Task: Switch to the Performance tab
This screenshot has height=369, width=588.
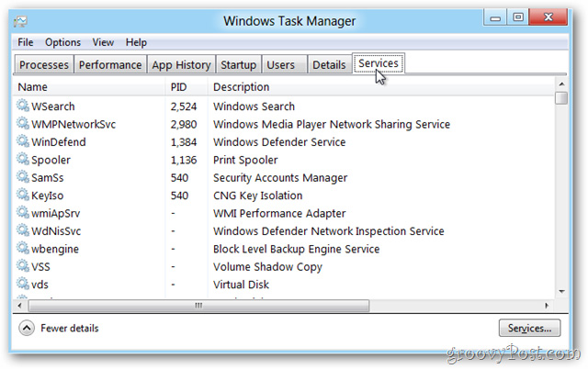Action: click(x=110, y=64)
